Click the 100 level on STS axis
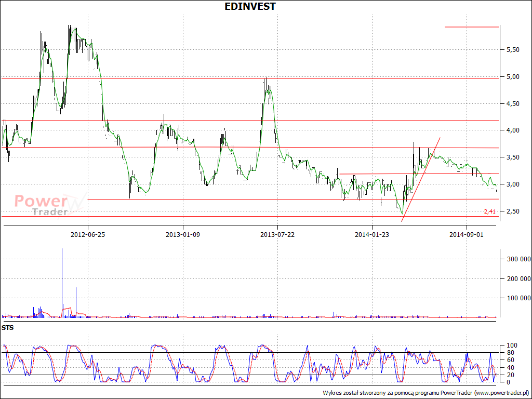Viewport: 532px width, 399px height. tap(511, 345)
